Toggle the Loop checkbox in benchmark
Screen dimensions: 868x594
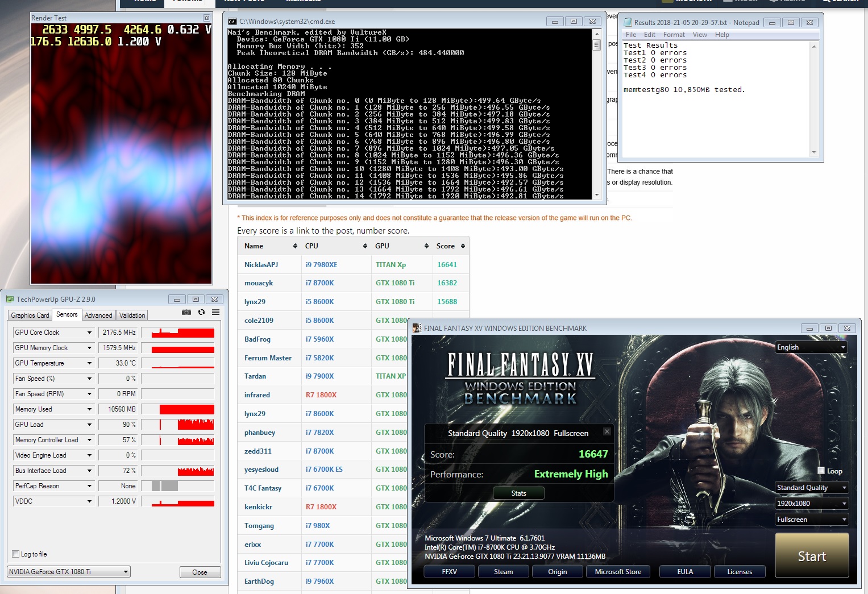[x=821, y=471]
